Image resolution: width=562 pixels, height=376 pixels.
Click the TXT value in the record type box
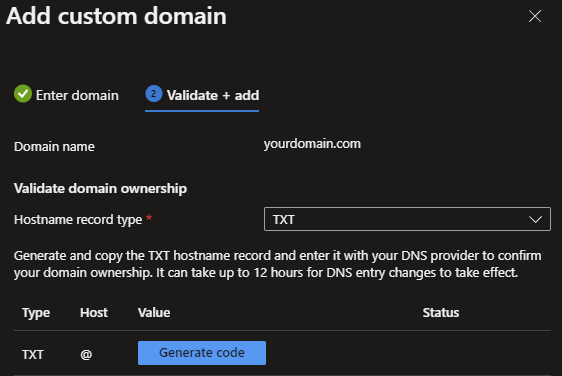[284, 219]
